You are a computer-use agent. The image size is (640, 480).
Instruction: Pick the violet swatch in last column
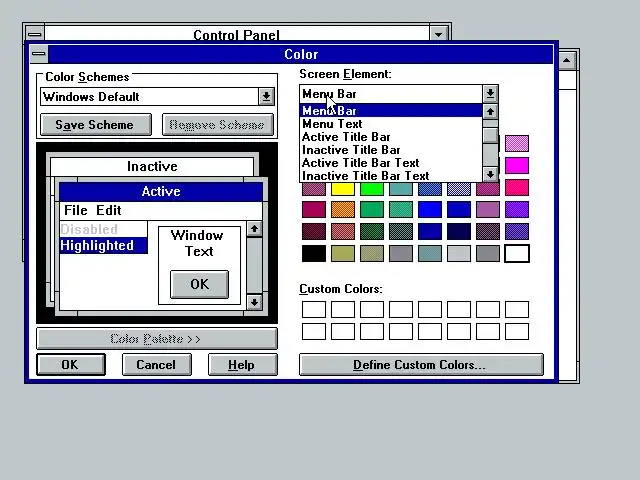[x=517, y=209]
